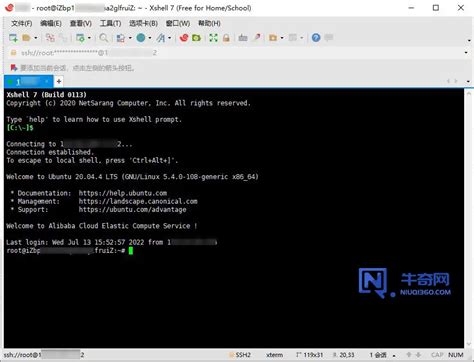The height and width of the screenshot is (362, 474).
Task: Click NUM indicator in status bar
Action: tap(456, 355)
